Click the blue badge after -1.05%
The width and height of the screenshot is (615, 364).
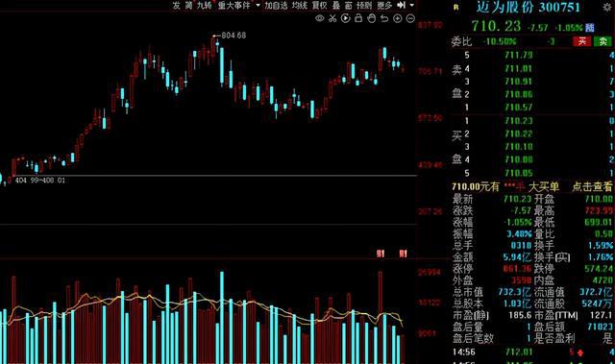click(589, 28)
